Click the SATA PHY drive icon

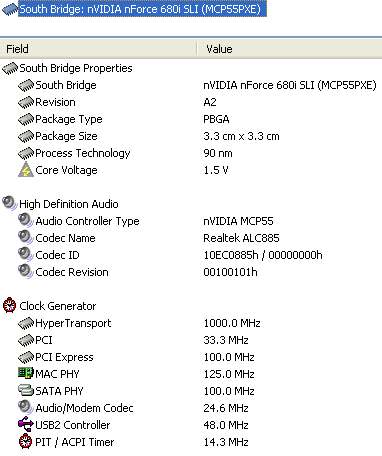point(26,390)
